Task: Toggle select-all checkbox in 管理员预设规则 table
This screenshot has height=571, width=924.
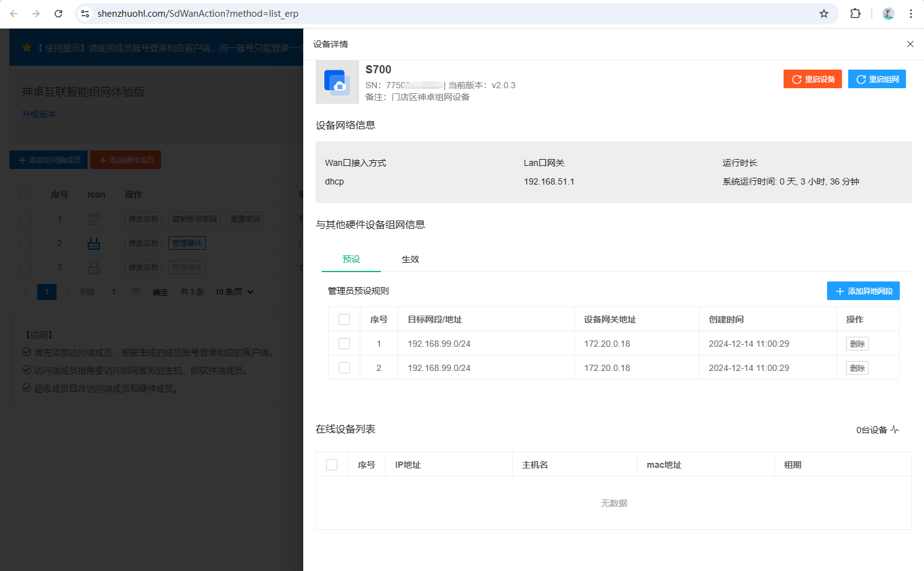Action: (x=344, y=319)
